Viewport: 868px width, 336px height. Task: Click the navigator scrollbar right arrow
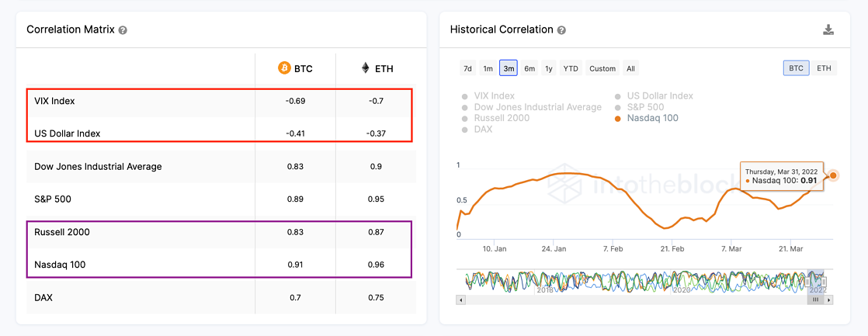[828, 300]
